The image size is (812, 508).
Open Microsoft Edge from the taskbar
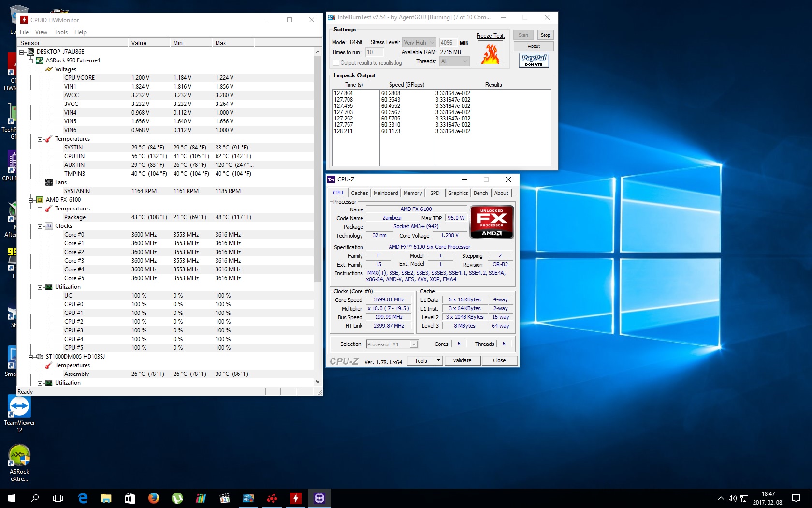tap(83, 498)
